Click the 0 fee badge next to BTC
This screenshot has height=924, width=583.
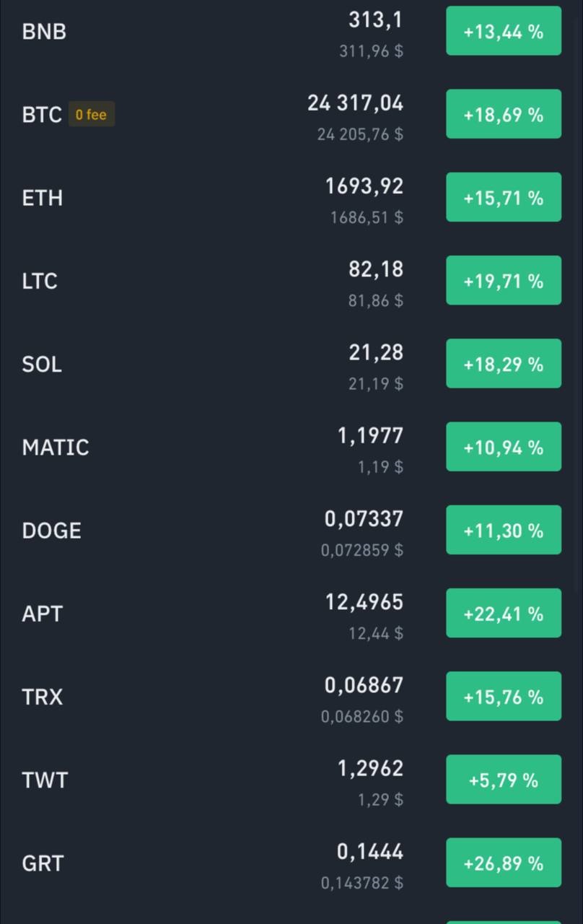(92, 114)
